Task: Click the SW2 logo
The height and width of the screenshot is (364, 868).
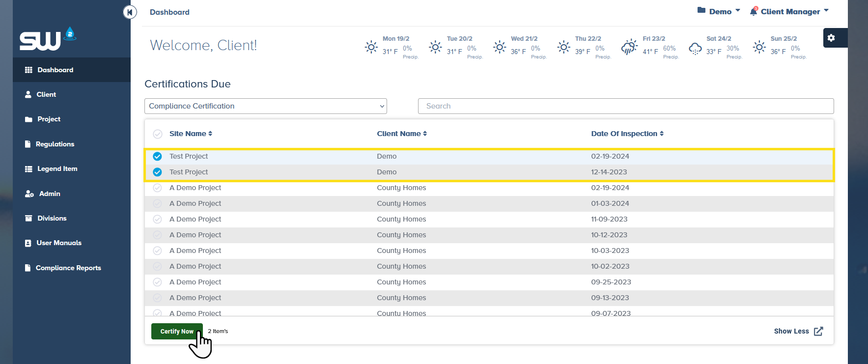Action: tap(48, 39)
